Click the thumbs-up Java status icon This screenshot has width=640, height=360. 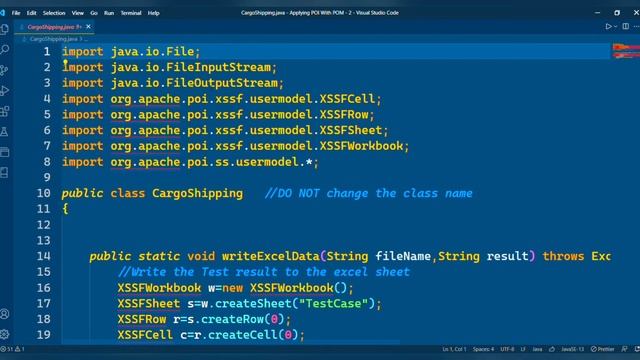pyautogui.click(x=552, y=349)
